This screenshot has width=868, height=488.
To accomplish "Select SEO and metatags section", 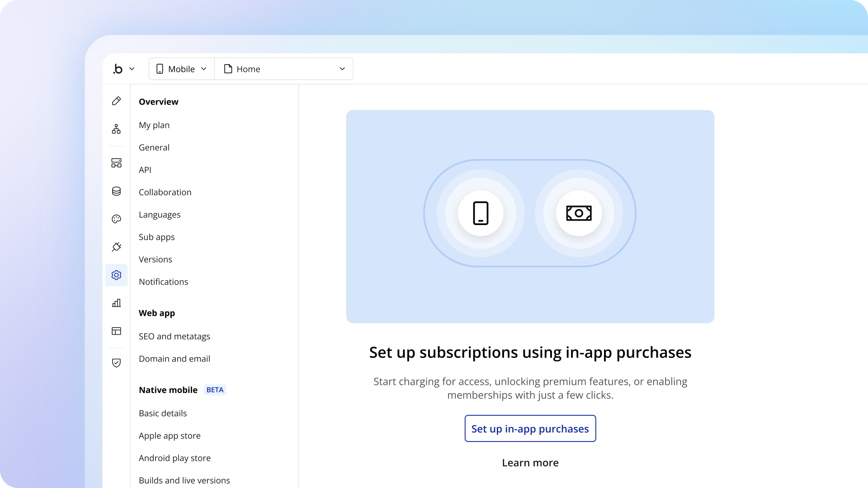I will click(175, 336).
